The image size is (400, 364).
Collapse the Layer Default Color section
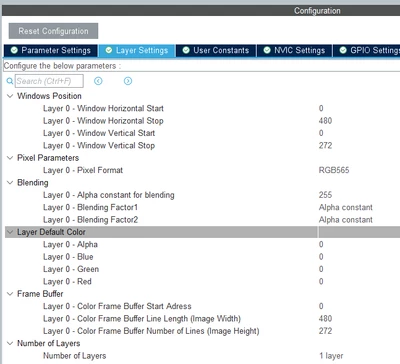point(10,232)
